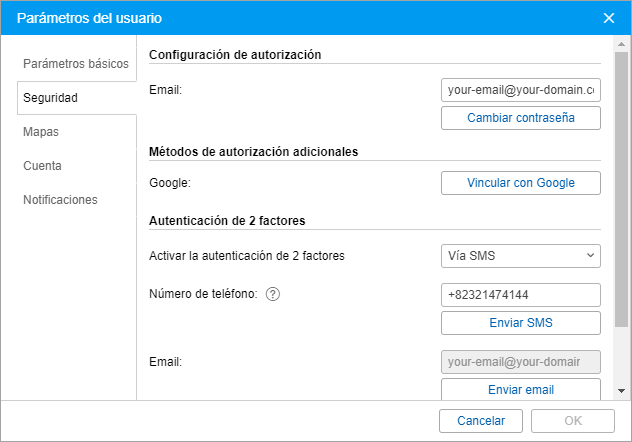Viewport: 632px width, 442px height.
Task: Click Cambiar contraseña button
Action: tap(520, 118)
